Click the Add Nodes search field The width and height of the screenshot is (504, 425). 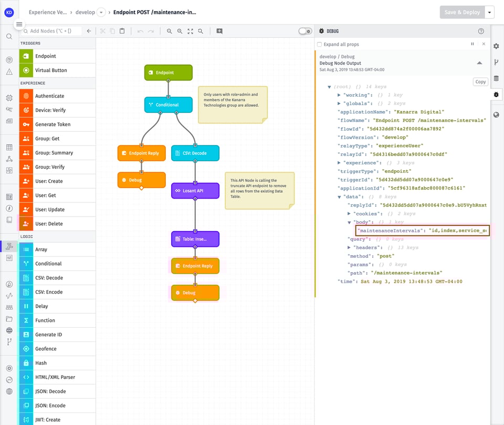pyautogui.click(x=52, y=31)
